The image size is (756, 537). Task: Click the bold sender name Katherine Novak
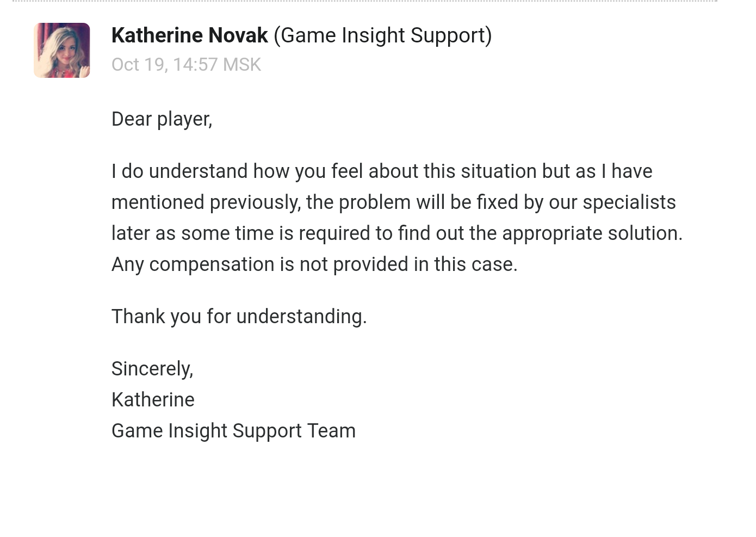pos(189,35)
